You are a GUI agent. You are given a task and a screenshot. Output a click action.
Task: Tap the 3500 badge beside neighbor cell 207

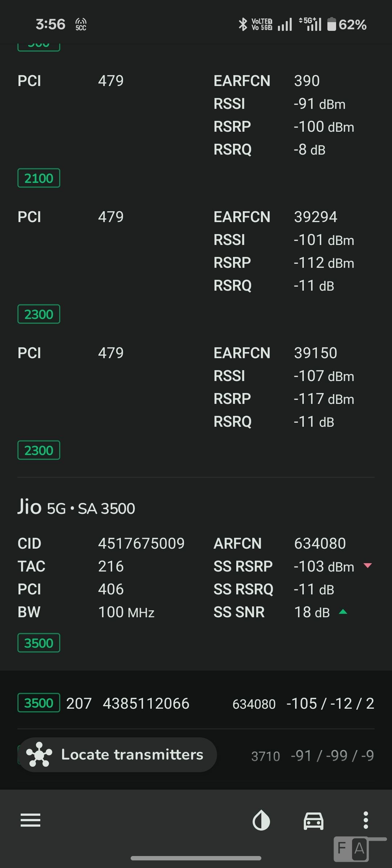coord(39,703)
